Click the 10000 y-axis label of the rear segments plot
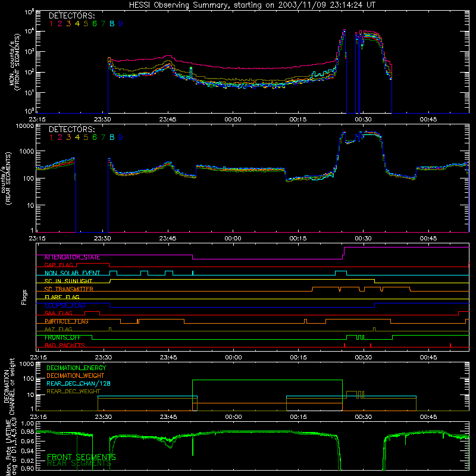Screen dimensions: 476x476 click(x=25, y=126)
